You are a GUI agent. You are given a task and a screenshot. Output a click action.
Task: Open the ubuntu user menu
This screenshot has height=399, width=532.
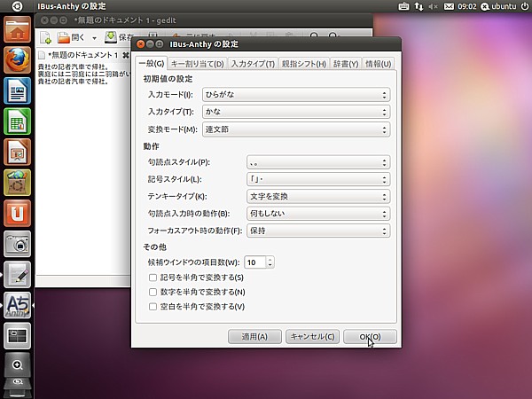pyautogui.click(x=498, y=6)
